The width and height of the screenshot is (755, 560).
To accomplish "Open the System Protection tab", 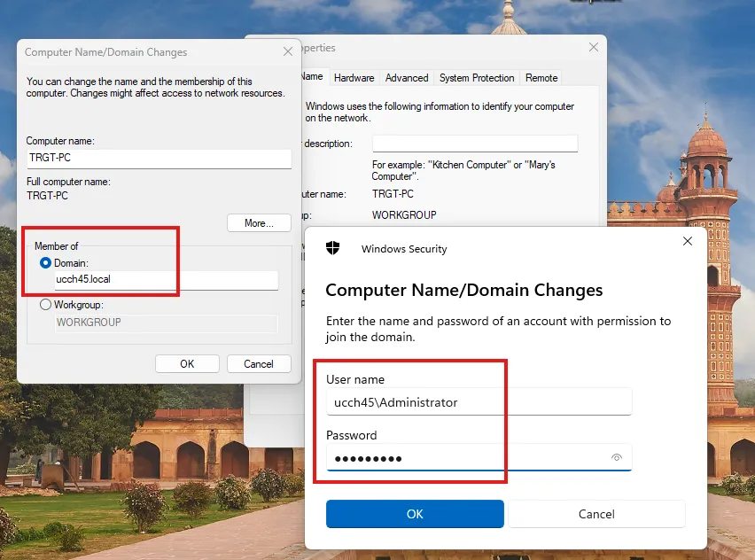I will coord(477,78).
